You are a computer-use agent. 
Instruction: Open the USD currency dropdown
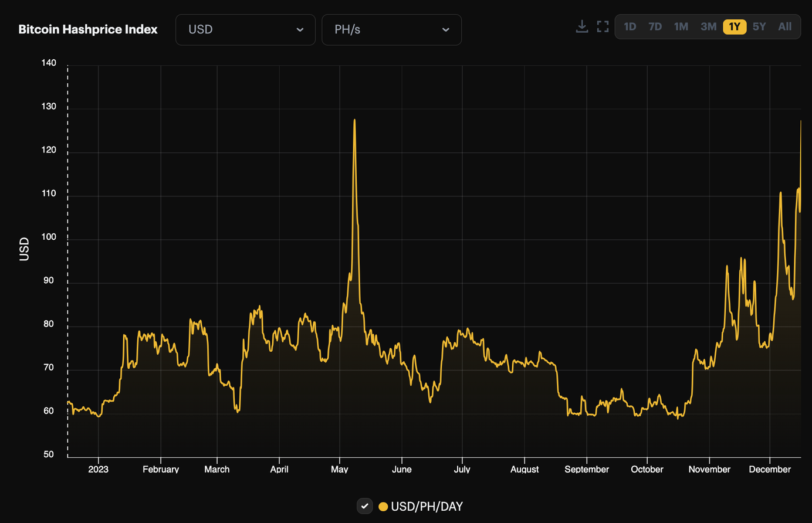tap(245, 29)
